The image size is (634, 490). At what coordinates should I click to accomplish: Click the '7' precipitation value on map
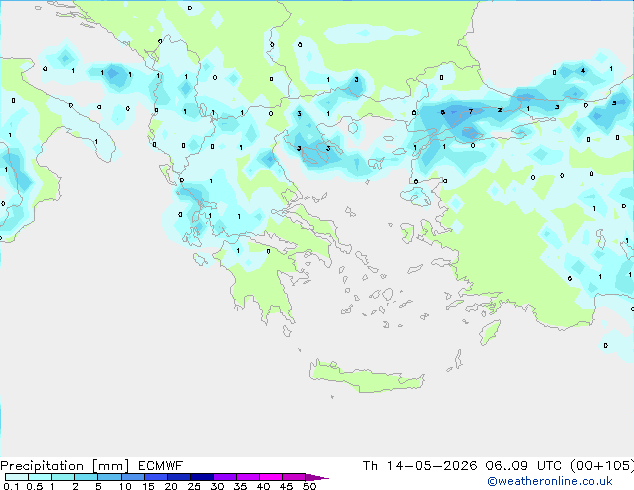471,111
